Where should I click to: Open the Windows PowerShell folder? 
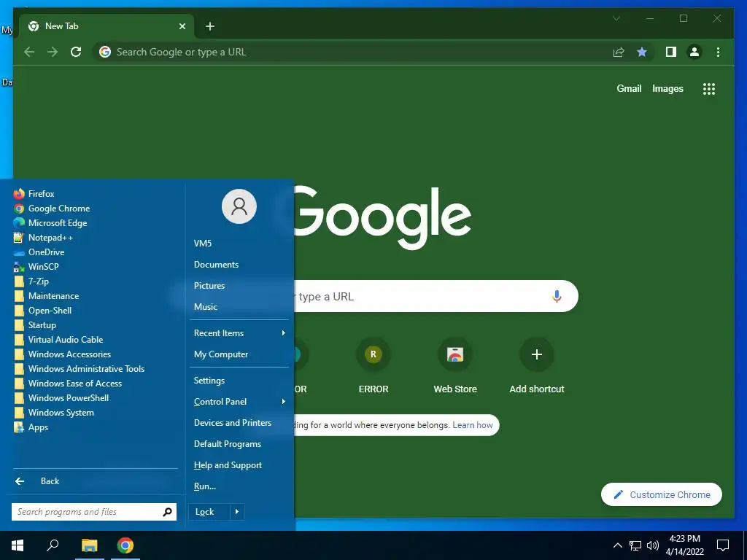[x=61, y=398]
